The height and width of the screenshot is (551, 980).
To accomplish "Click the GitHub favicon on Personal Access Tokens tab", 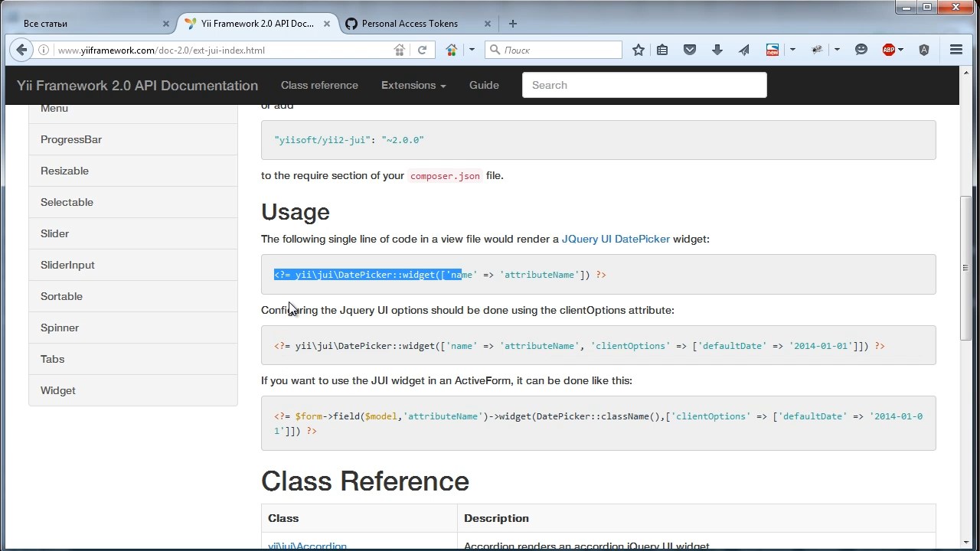I will 351,24.
